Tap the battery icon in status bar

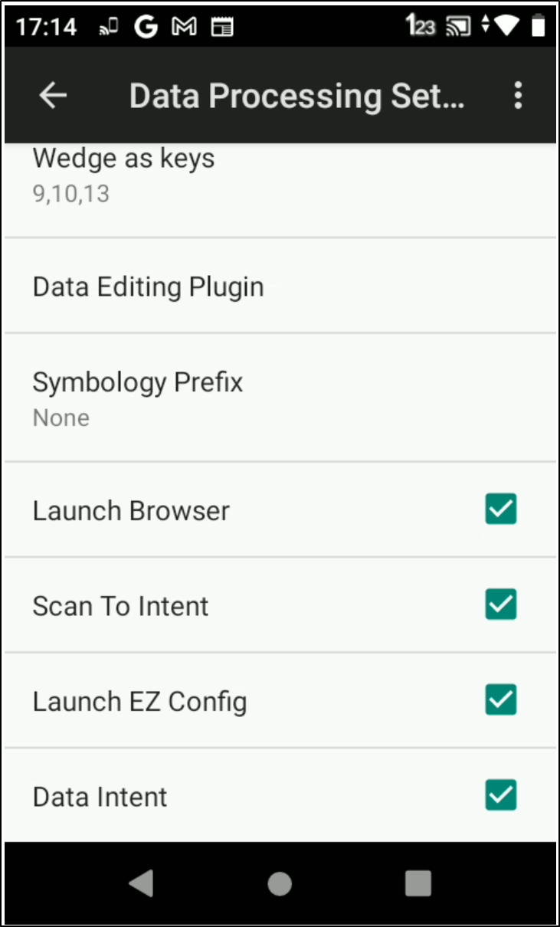point(539,26)
